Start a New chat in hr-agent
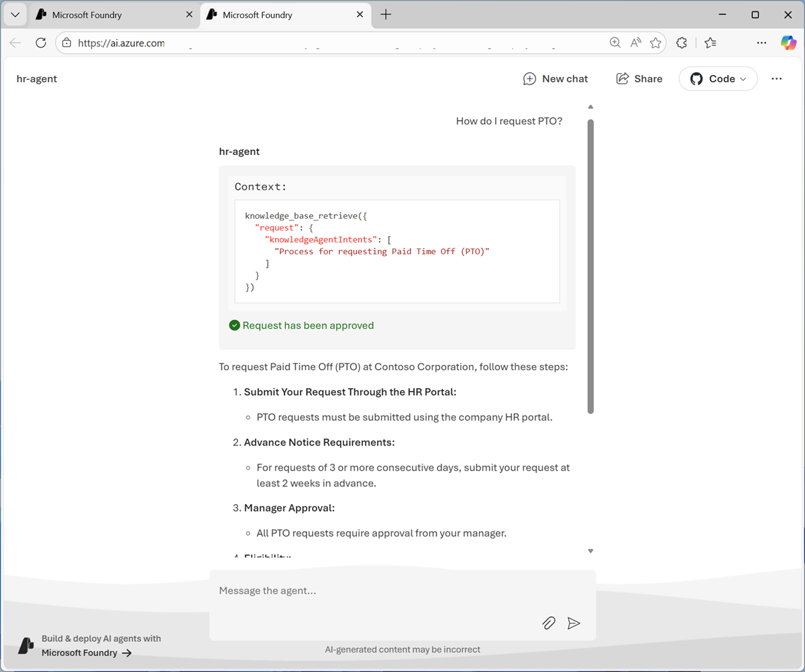Viewport: 805px width, 672px height. 555,78
